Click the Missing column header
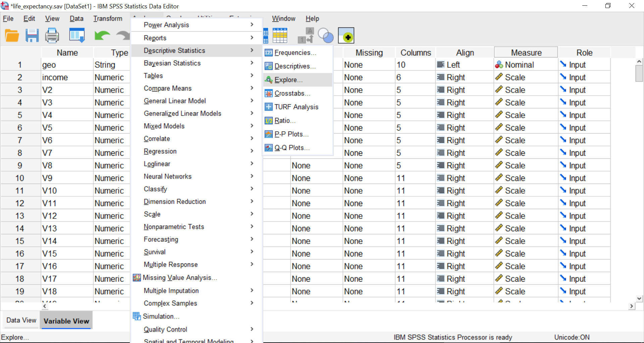This screenshot has height=343, width=644. tap(369, 53)
